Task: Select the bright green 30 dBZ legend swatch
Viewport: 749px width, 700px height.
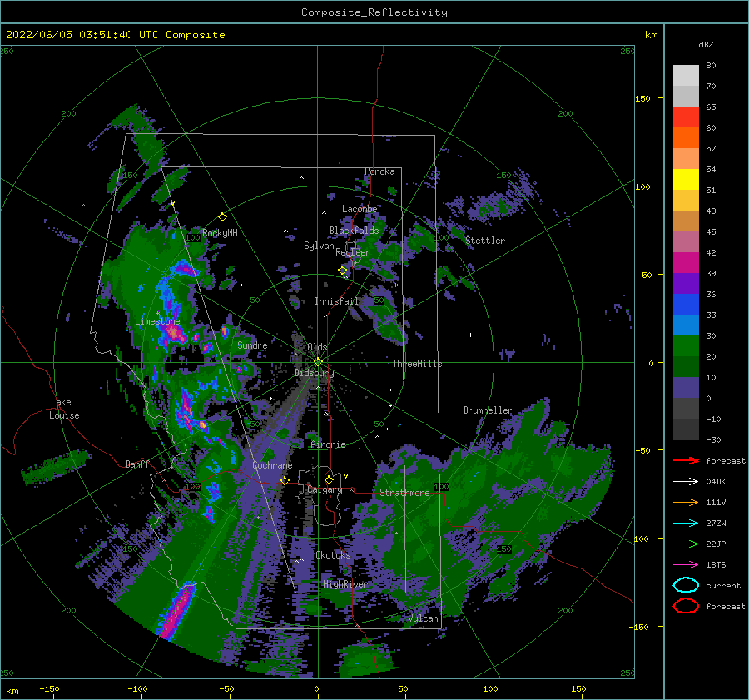Action: (x=686, y=345)
